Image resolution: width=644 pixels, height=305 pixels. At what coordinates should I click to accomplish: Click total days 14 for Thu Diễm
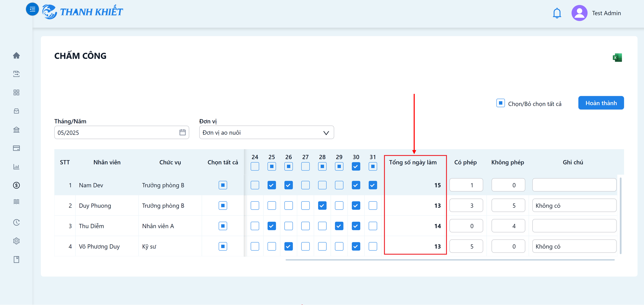(x=438, y=226)
